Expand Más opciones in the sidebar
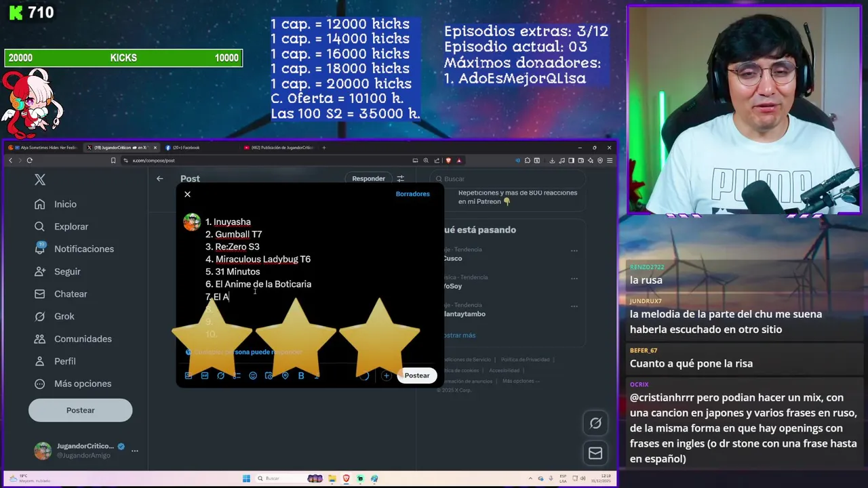The height and width of the screenshot is (488, 868). coord(73,383)
